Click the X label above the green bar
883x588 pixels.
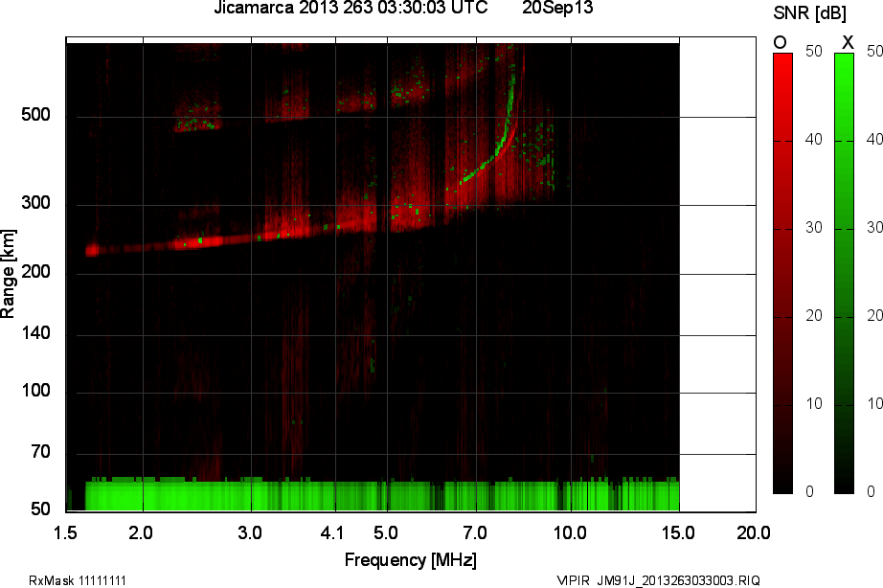click(x=847, y=42)
